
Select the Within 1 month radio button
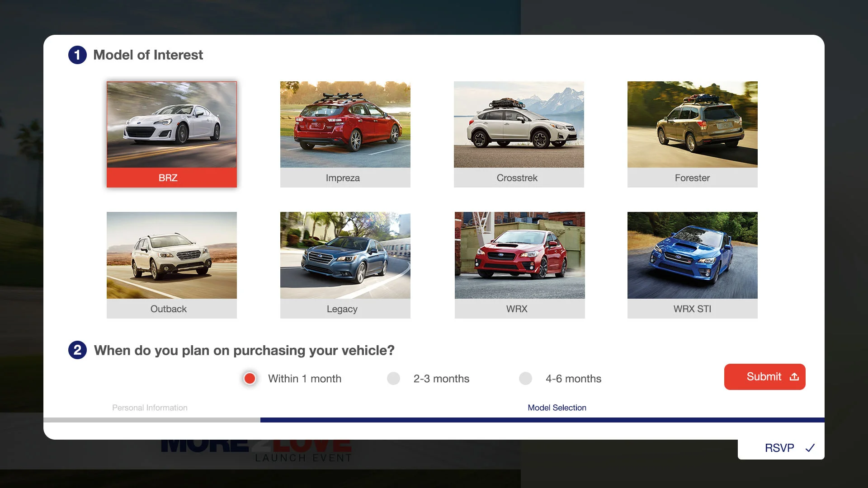click(x=250, y=379)
